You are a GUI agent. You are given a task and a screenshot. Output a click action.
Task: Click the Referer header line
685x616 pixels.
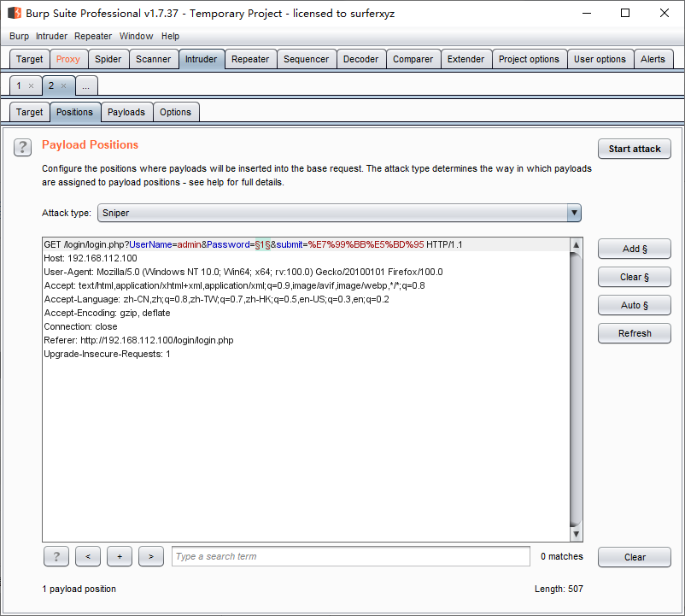(138, 340)
